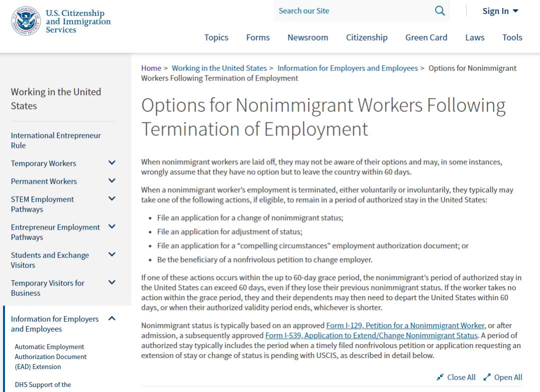Click the Close All collapse arrows icon
Screen dimensions: 540x392
point(440,378)
